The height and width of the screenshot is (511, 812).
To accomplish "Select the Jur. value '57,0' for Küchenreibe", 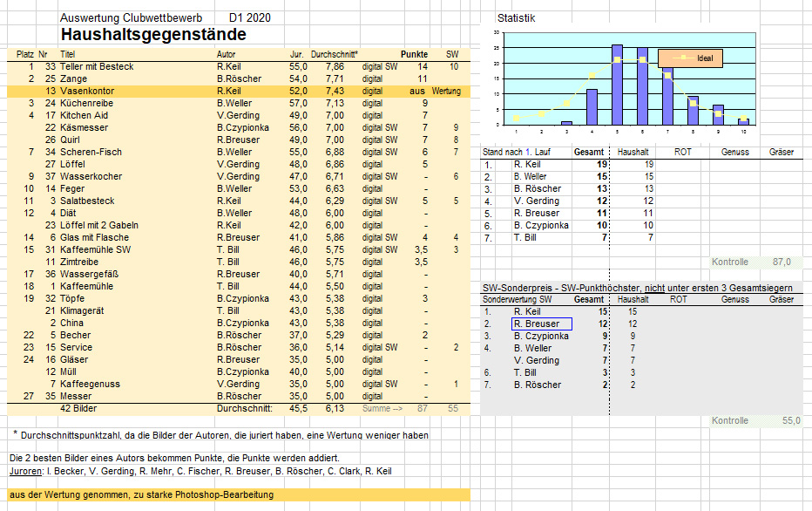I will [298, 103].
